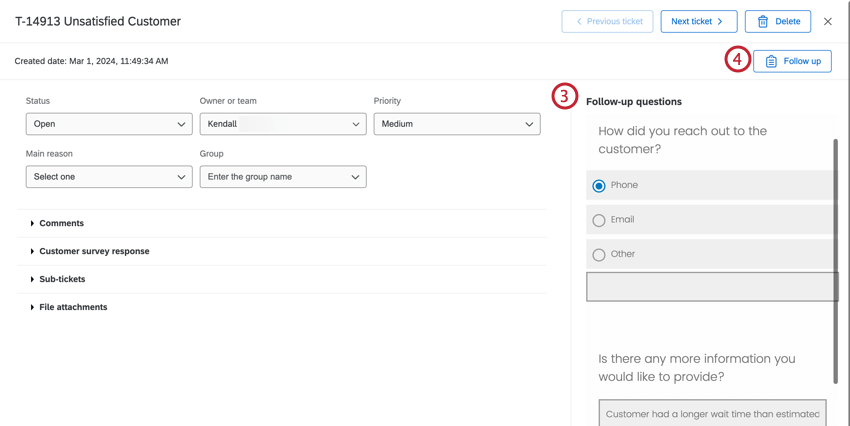Go to the previous ticket
The image size is (850, 426).
pyautogui.click(x=607, y=21)
